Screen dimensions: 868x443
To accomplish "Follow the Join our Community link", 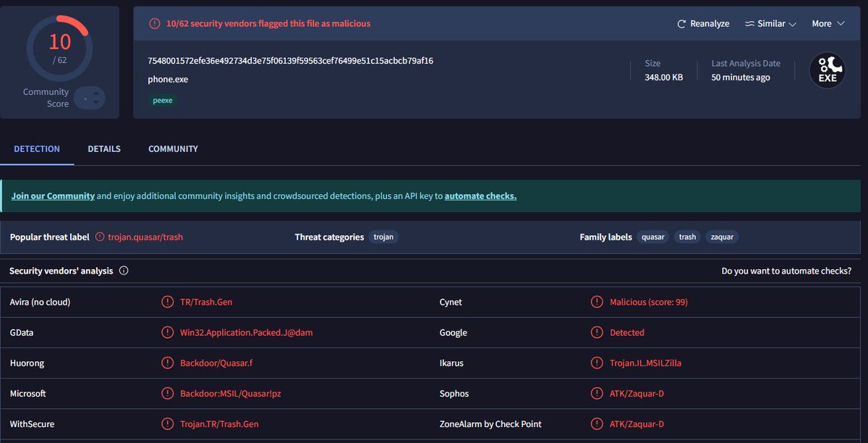I will pyautogui.click(x=53, y=195).
